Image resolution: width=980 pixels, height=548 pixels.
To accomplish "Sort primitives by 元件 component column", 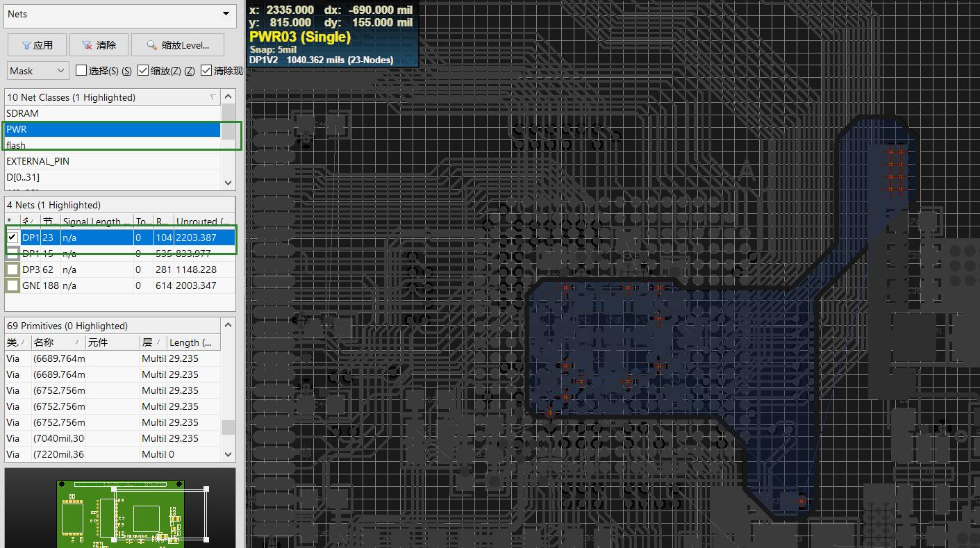I will pyautogui.click(x=112, y=342).
